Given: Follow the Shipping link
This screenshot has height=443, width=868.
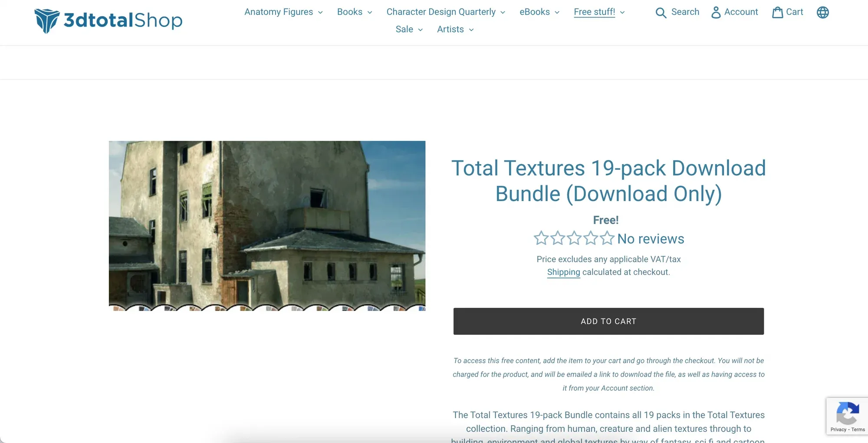Looking at the screenshot, I should tap(563, 272).
